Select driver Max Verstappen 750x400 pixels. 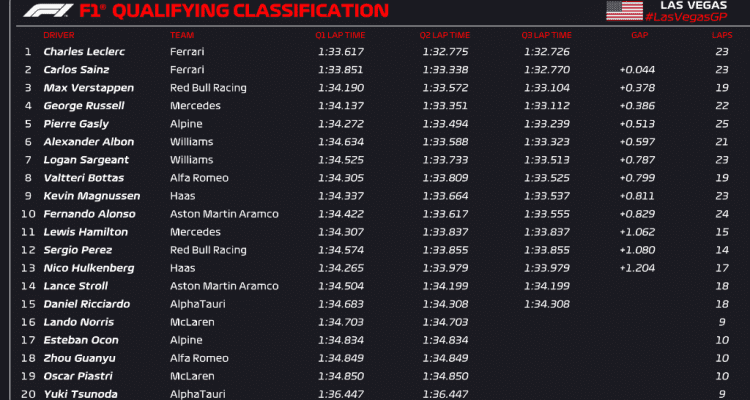88,88
